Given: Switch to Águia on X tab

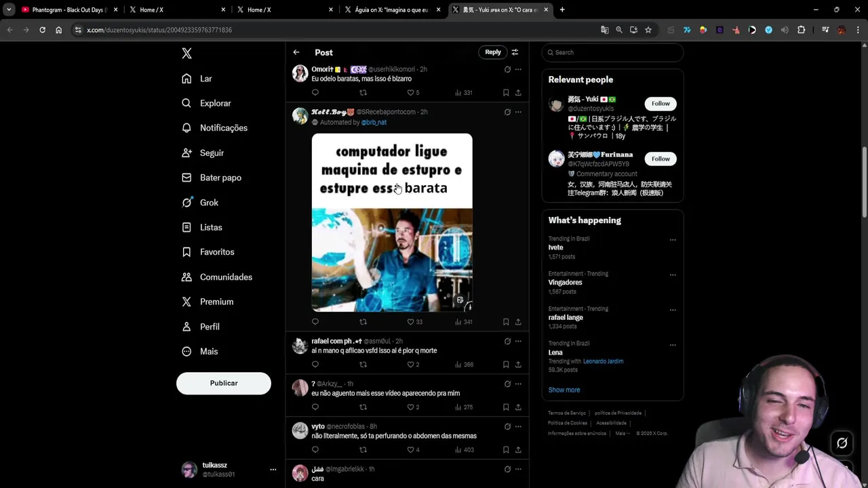Looking at the screenshot, I should [x=393, y=9].
